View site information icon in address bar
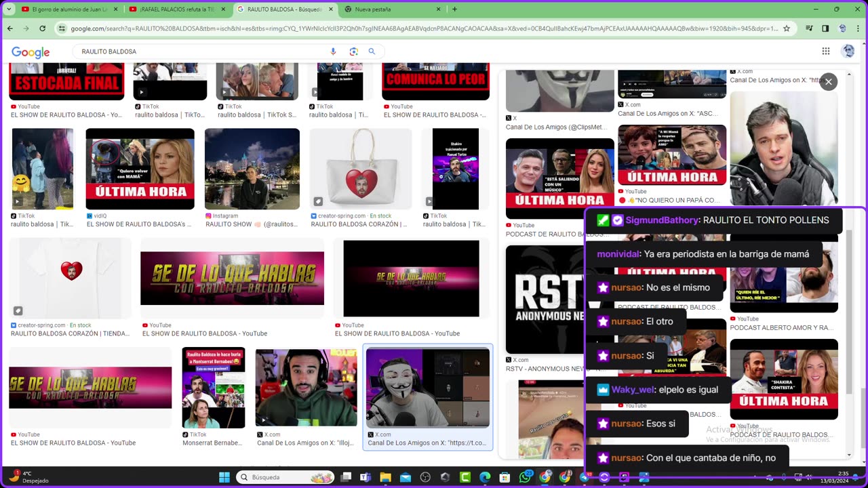The image size is (868, 488). click(x=62, y=28)
